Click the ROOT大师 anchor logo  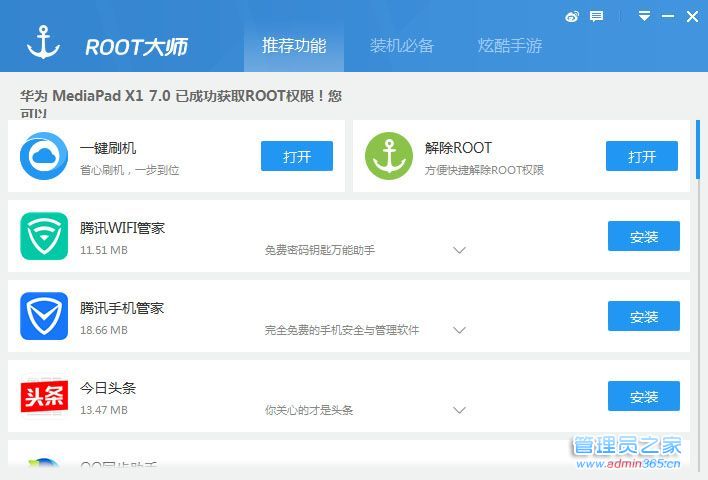[43, 43]
